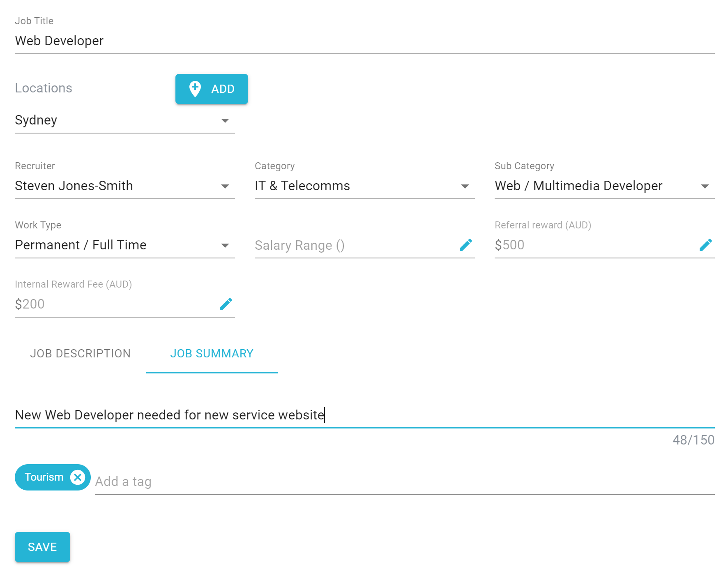Expand the Recruiter dropdown showing Steven Jones-Smith
This screenshot has height=578, width=728.
click(125, 186)
